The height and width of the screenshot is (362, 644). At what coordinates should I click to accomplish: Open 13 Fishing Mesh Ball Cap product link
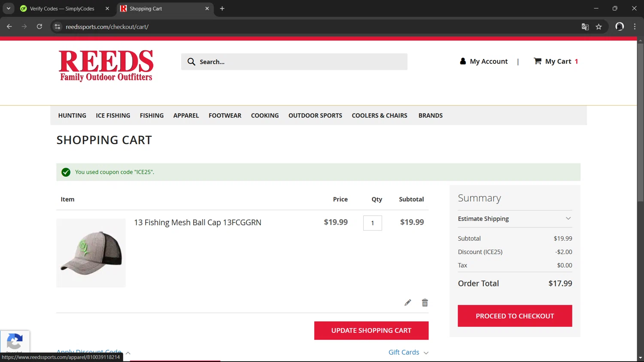point(197,223)
